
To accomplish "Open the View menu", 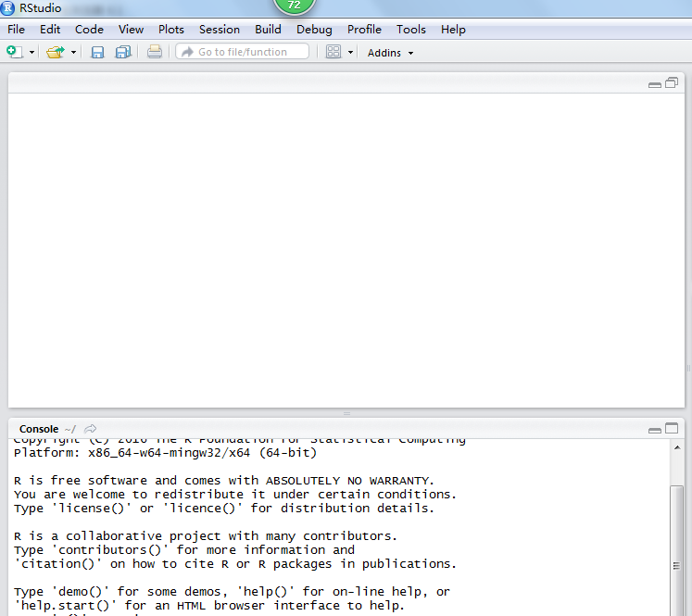I will 131,30.
